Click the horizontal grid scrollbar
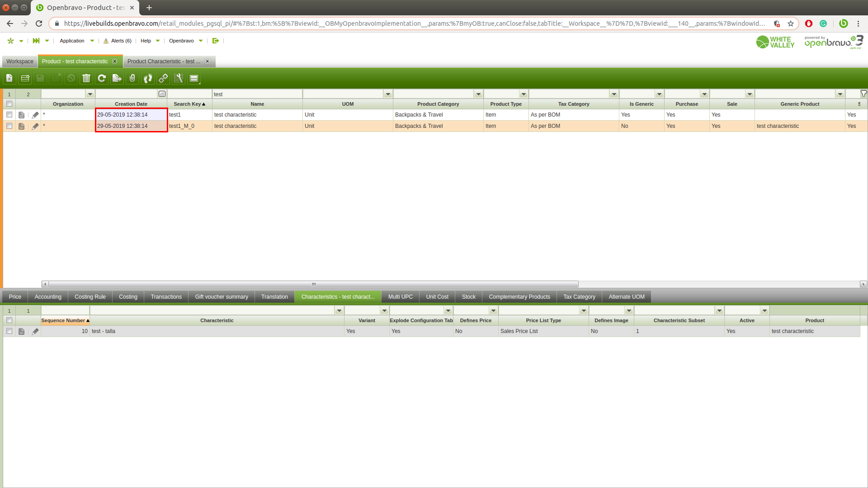 pos(313,284)
